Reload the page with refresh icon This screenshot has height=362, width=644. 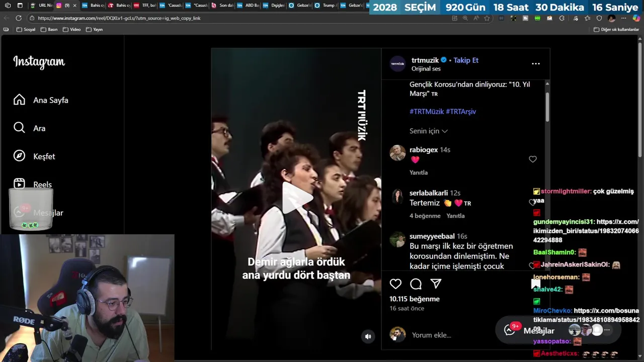pyautogui.click(x=18, y=18)
